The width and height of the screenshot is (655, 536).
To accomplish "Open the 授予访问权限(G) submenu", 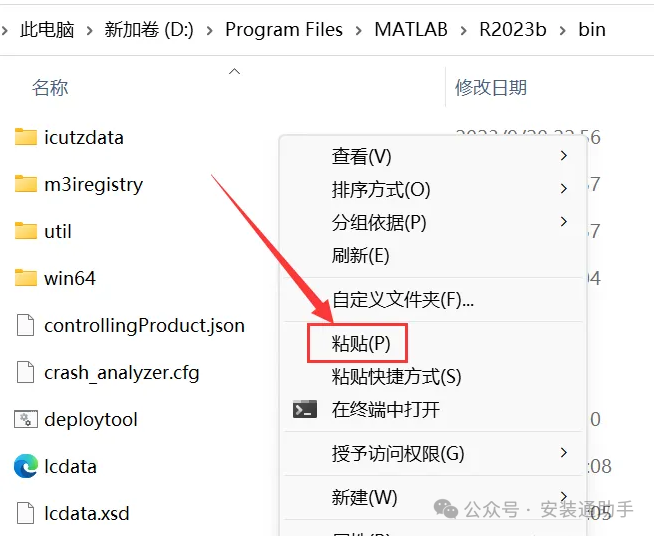I will (433, 454).
